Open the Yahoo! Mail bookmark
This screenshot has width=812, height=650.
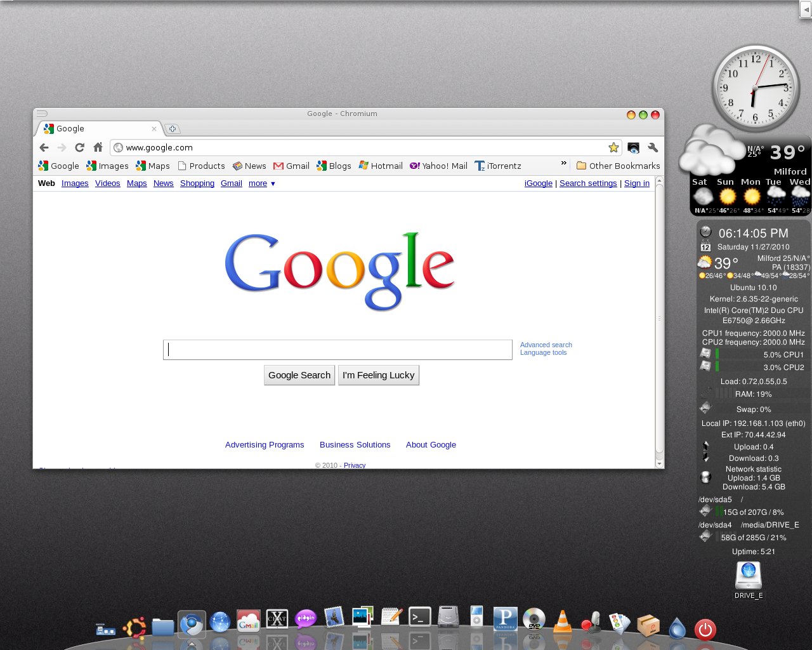click(438, 166)
